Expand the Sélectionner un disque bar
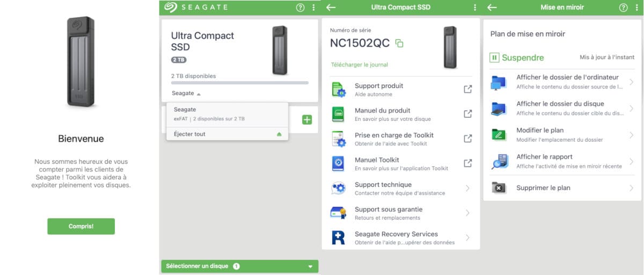This screenshot has height=275, width=644. click(x=239, y=266)
